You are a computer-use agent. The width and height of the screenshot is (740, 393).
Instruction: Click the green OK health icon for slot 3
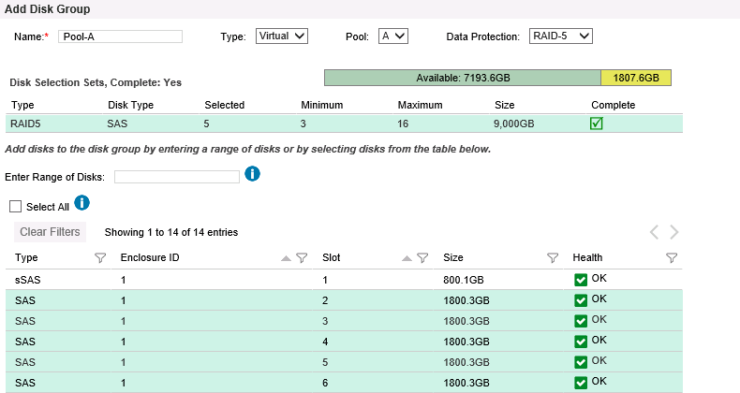(x=580, y=321)
